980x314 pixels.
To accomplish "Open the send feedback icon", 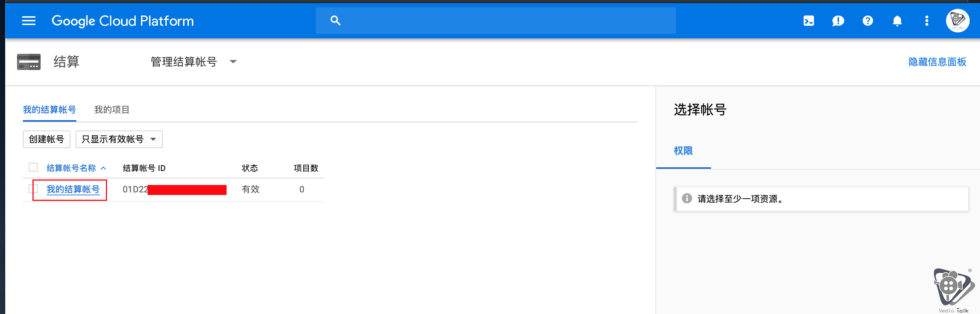I will pos(838,21).
